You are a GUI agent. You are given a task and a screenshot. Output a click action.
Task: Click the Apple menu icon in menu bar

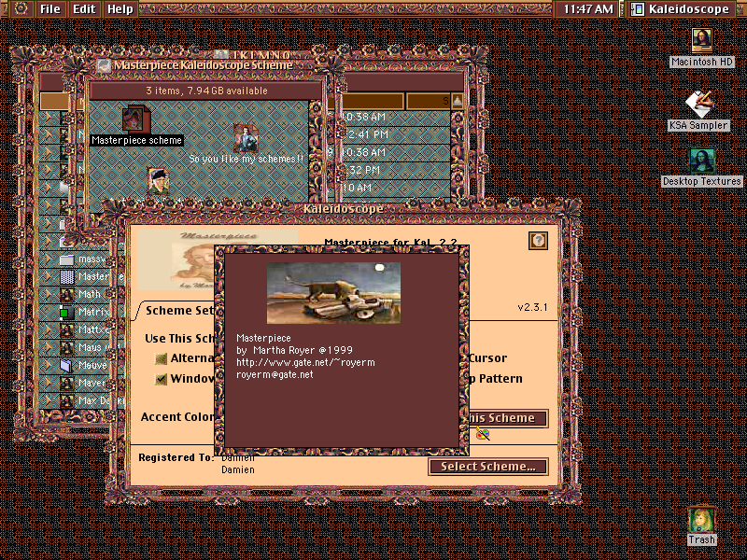tap(21, 8)
